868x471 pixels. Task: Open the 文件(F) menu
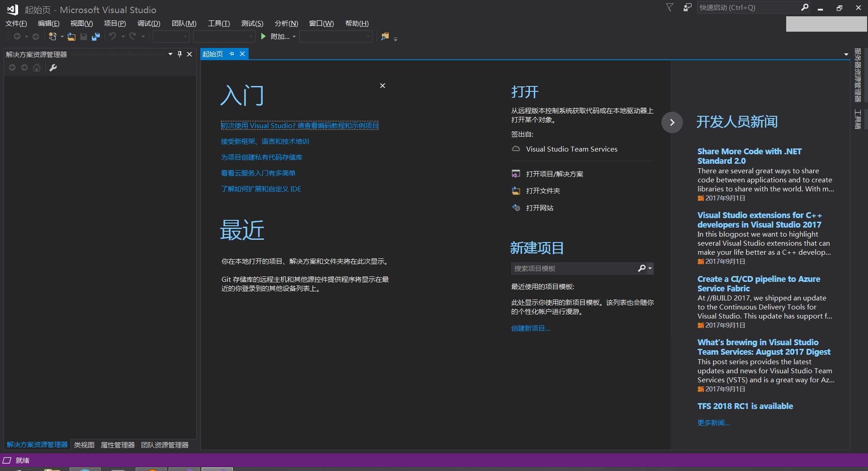[16, 24]
